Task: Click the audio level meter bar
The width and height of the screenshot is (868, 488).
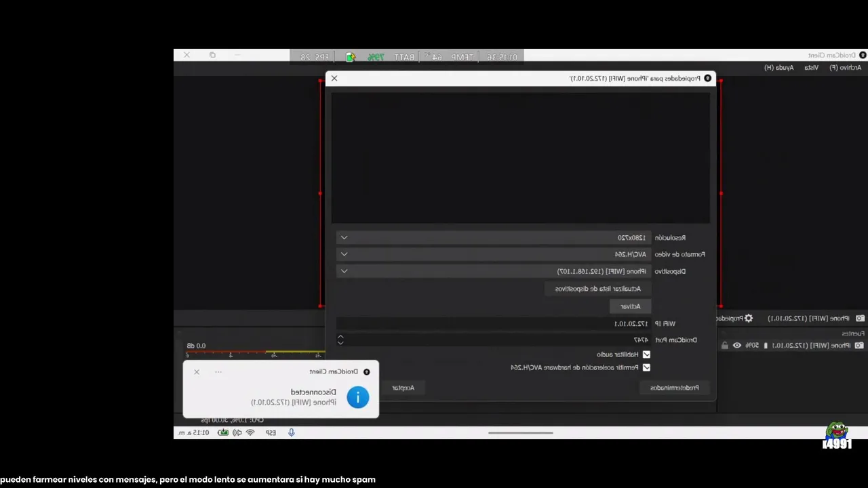Action: coord(256,352)
